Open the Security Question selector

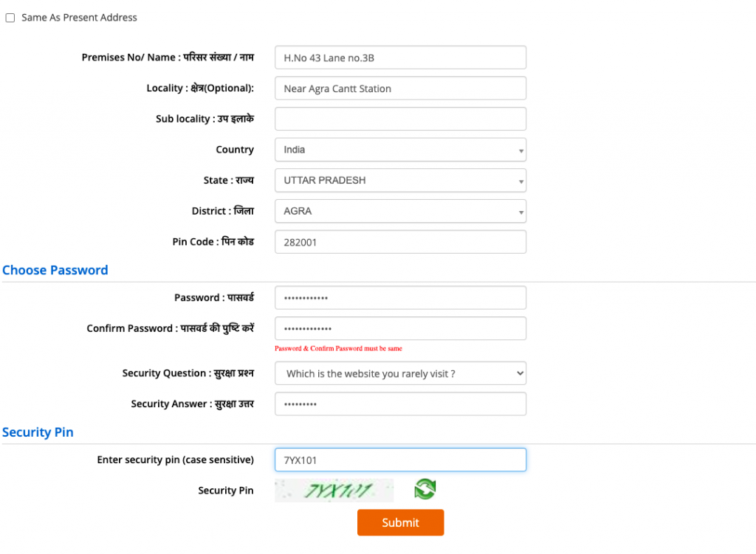400,373
